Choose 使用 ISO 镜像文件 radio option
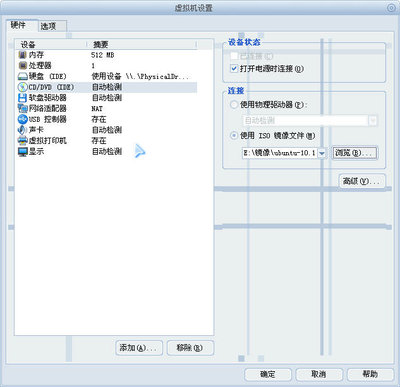Viewport: 400px width, 387px height. click(234, 135)
